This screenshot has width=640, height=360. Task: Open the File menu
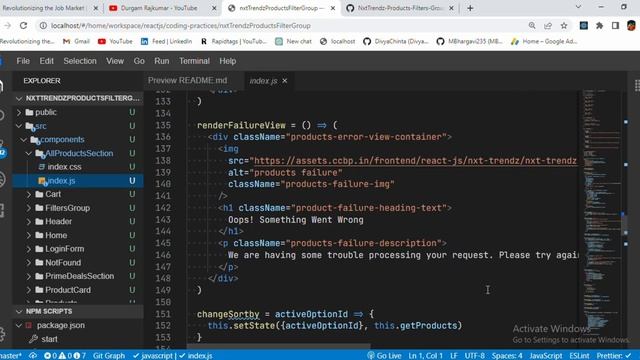pos(23,61)
